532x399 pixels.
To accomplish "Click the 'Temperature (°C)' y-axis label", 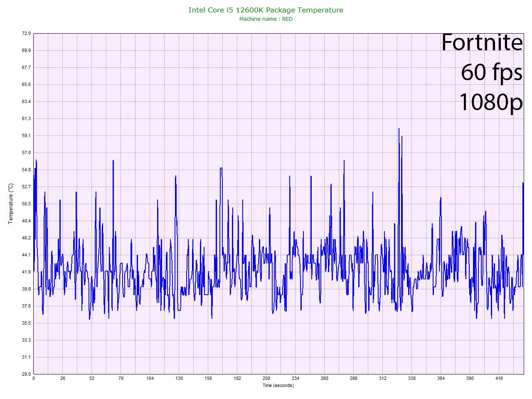I will coord(11,204).
